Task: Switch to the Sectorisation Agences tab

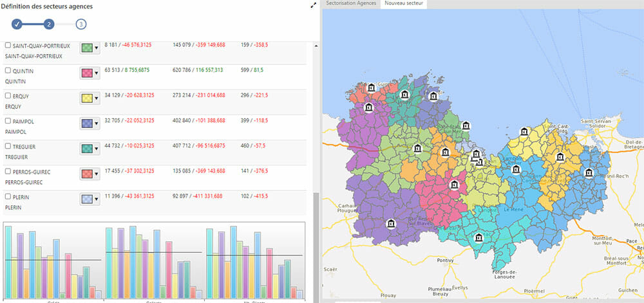Action: (x=351, y=4)
